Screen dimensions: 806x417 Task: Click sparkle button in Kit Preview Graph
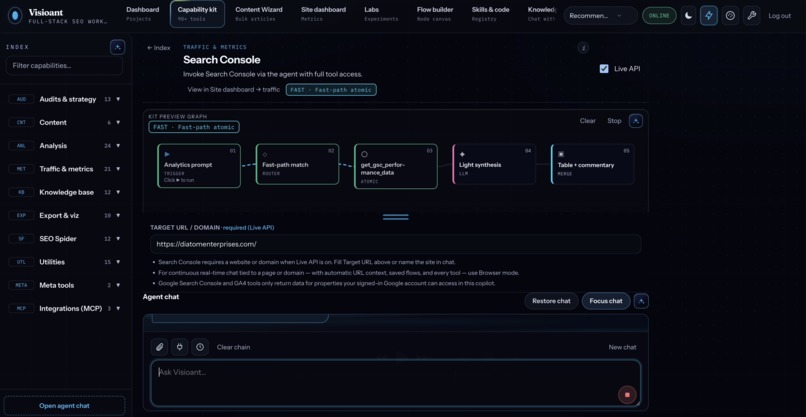click(x=636, y=121)
